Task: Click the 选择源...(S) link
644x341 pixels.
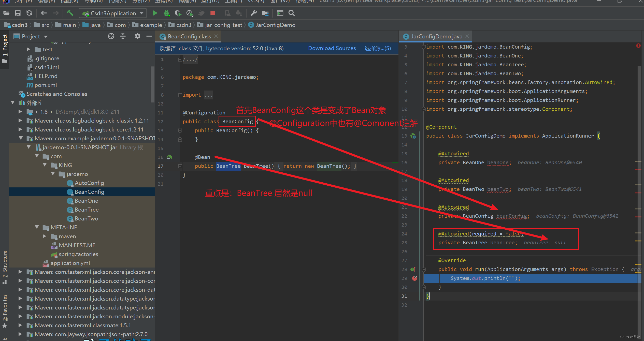Action: tap(378, 48)
